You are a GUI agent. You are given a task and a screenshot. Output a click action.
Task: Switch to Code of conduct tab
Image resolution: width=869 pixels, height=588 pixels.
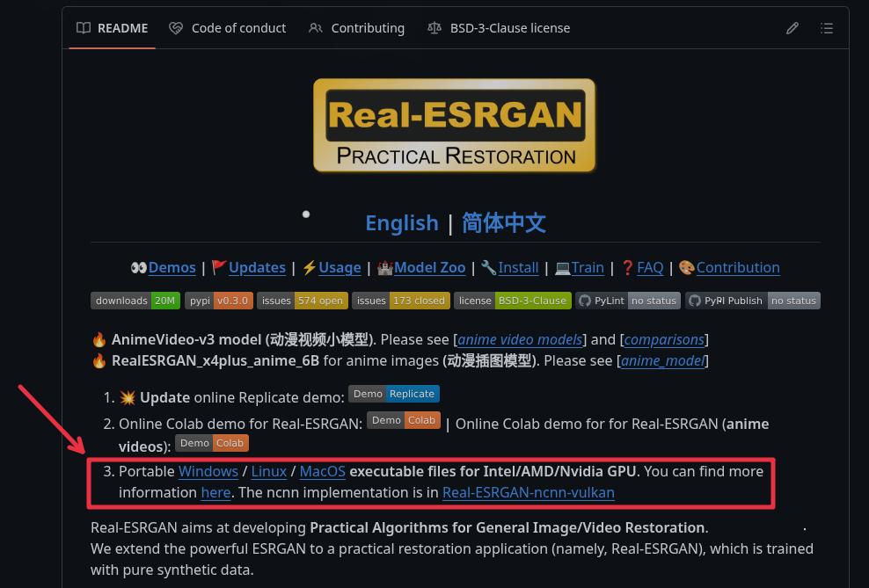(x=227, y=28)
